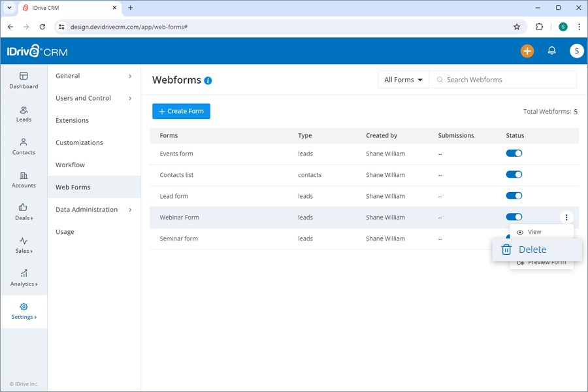588x392 pixels.
Task: Click the Webforms info icon
Action: 208,80
